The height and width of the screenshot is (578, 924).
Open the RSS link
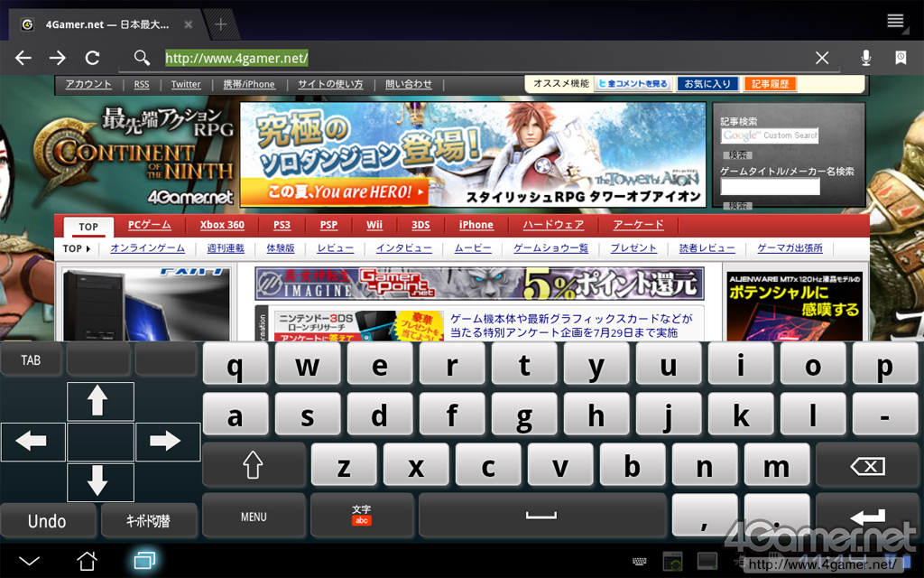(142, 84)
